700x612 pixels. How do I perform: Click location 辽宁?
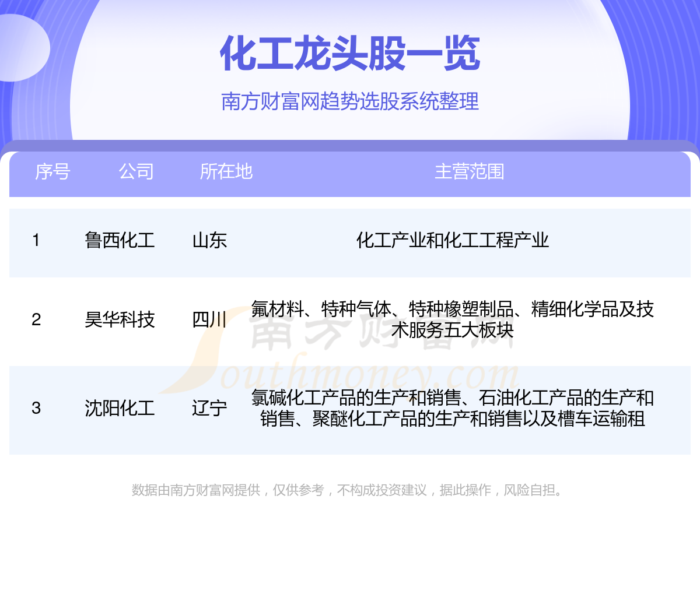point(209,408)
